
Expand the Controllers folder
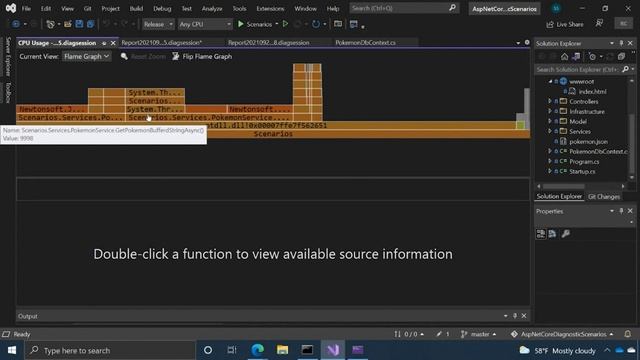(x=550, y=101)
